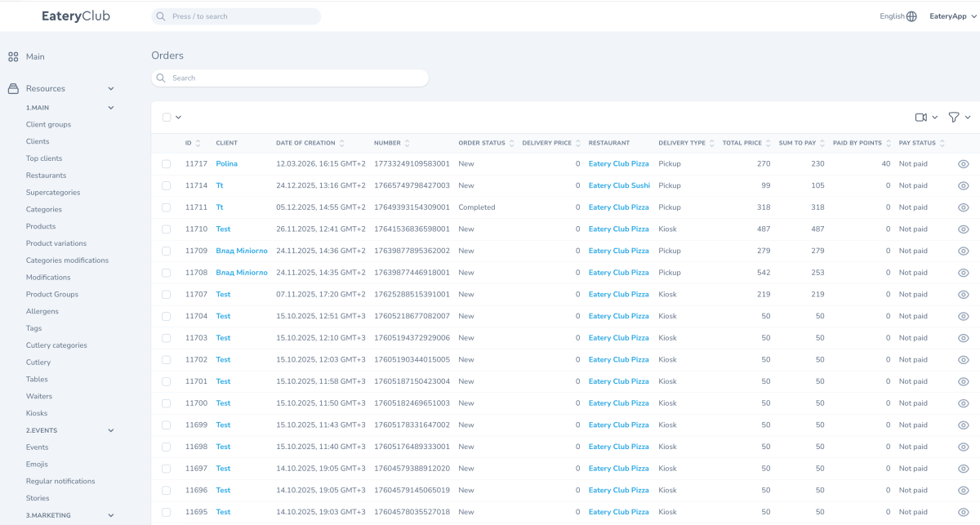The image size is (980, 525).
Task: View order 11698 with eye icon
Action: [963, 447]
